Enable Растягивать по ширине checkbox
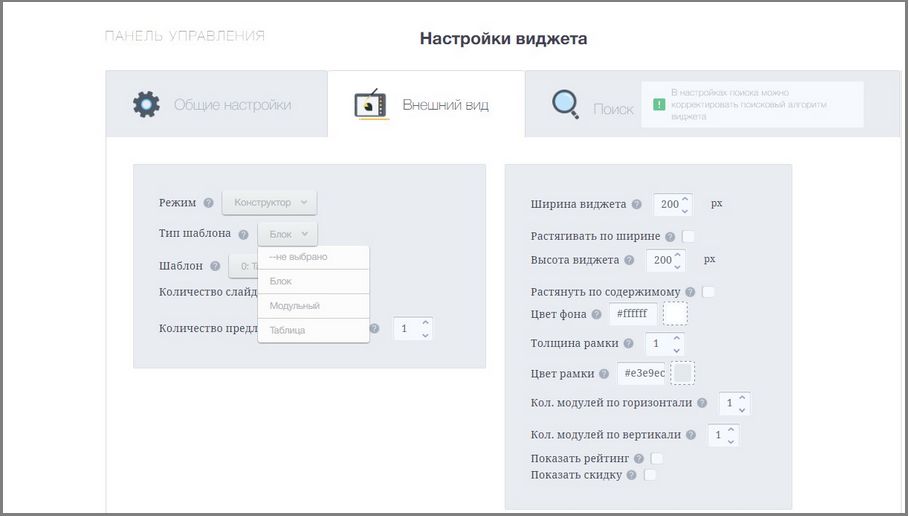This screenshot has height=516, width=909. [688, 236]
